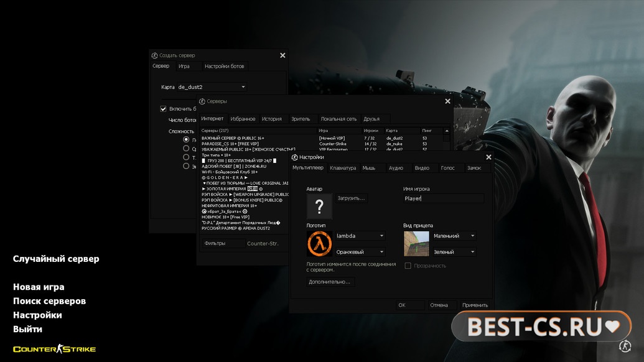Sort by the Игра column header
The width and height of the screenshot is (644, 362).
(x=339, y=131)
